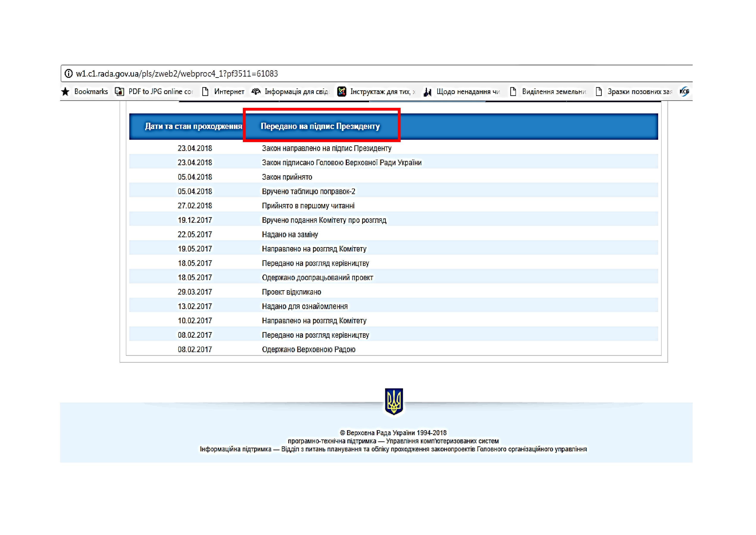Click the 18.05.2017 date of Одержано доопрацьований row
The image size is (756, 535).
[195, 277]
